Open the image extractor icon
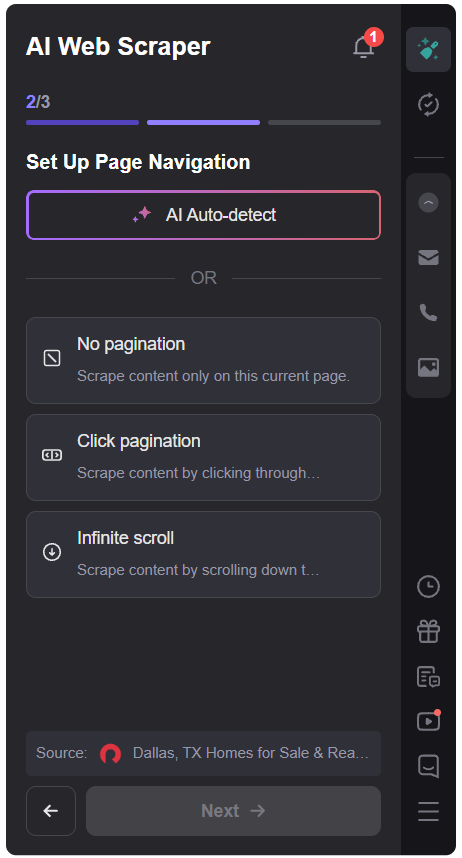Image resolution: width=462 pixels, height=858 pixels. pyautogui.click(x=429, y=367)
